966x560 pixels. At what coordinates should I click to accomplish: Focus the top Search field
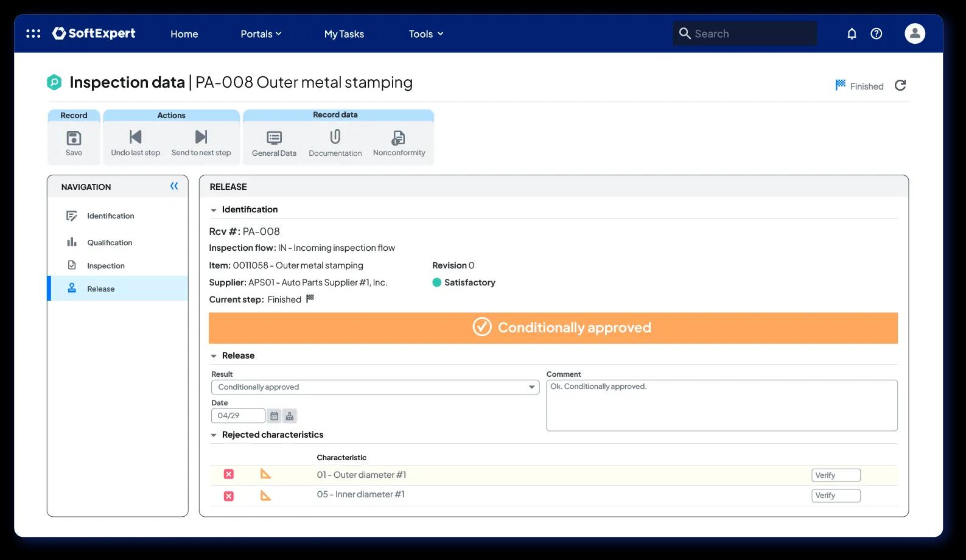point(745,33)
